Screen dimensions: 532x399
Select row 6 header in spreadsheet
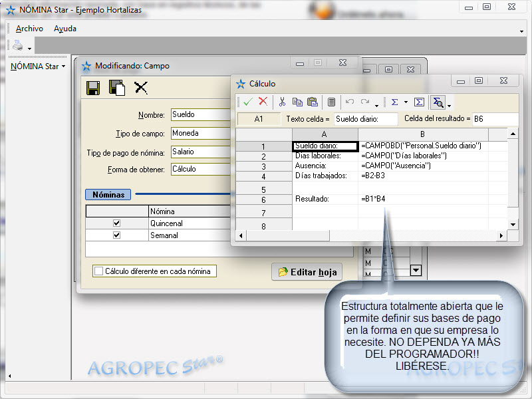[263, 199]
